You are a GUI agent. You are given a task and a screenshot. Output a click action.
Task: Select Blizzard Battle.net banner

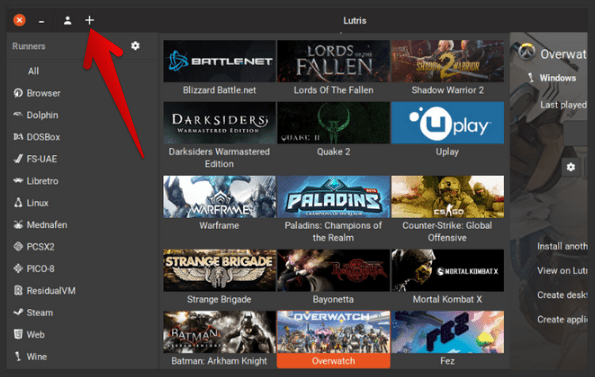pyautogui.click(x=219, y=61)
